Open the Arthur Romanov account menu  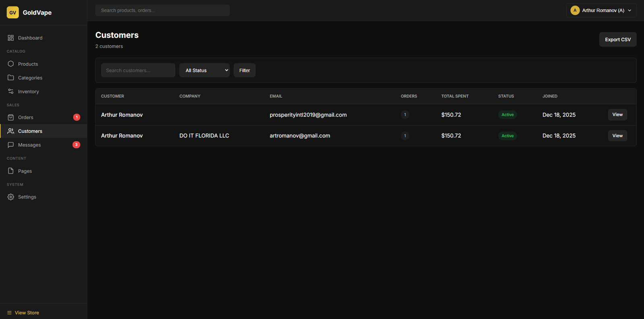click(601, 10)
